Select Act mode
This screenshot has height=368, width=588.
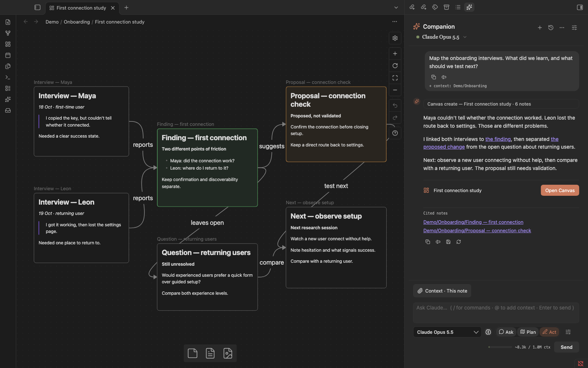coord(549,332)
